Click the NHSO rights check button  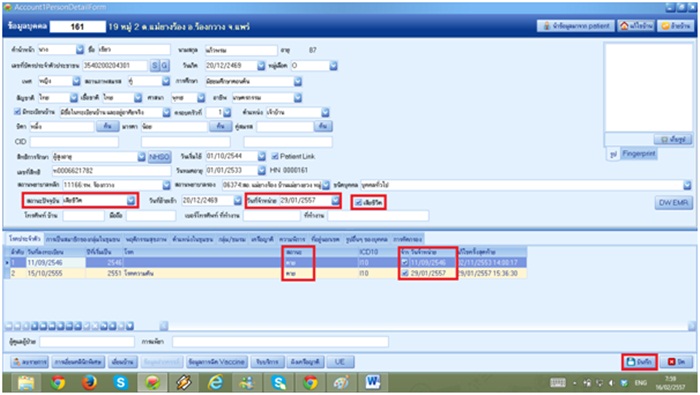[x=159, y=157]
